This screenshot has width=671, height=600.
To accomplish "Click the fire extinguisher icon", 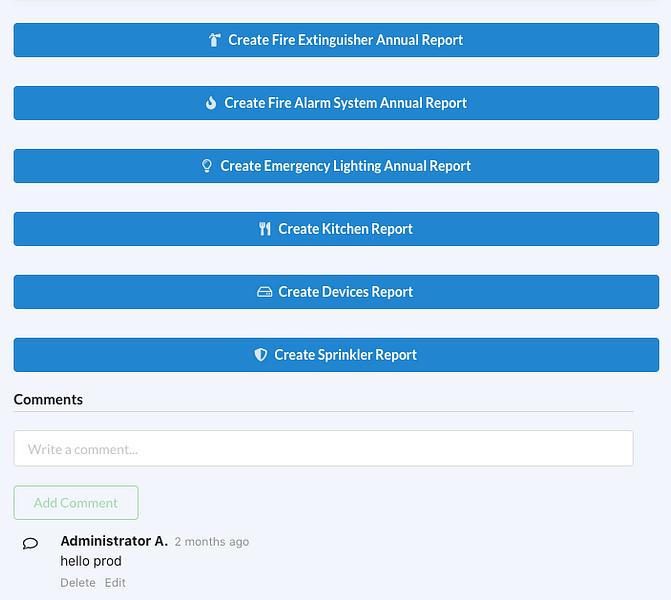I will (x=214, y=40).
